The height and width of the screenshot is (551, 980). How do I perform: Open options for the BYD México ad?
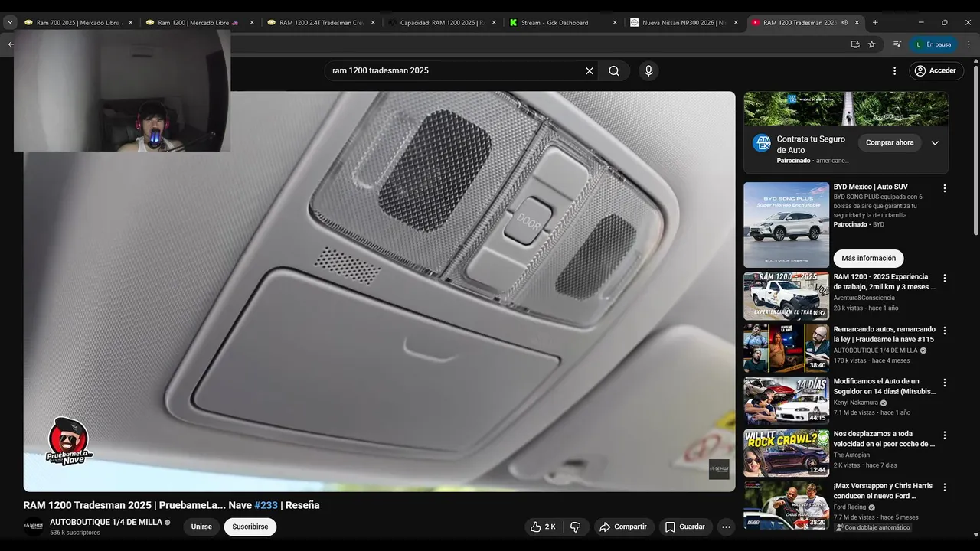coord(944,188)
